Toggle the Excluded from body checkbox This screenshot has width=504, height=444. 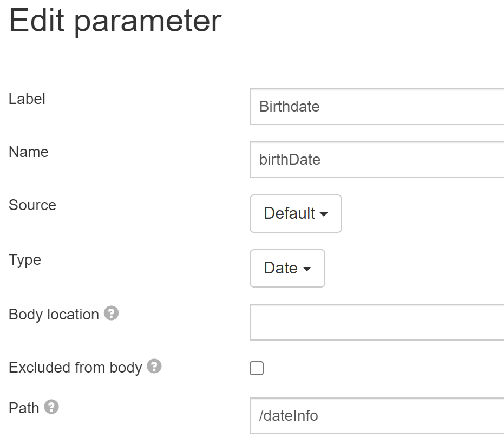[x=257, y=369]
